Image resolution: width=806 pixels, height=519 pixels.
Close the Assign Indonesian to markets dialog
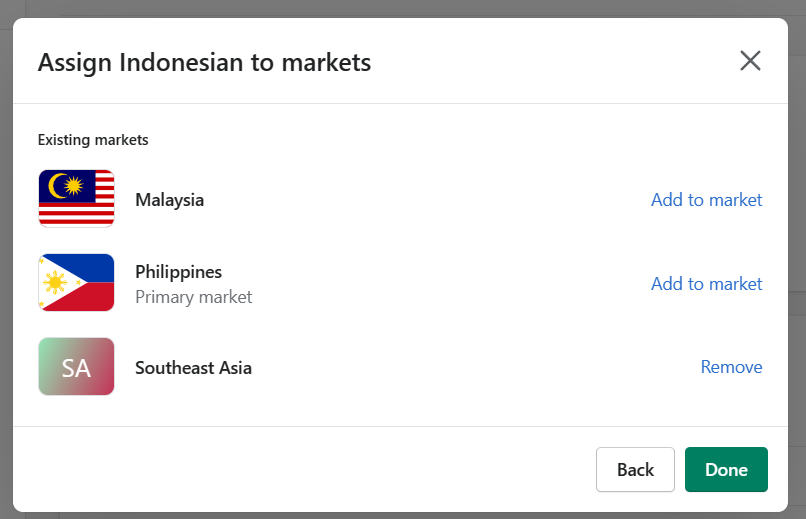[750, 61]
